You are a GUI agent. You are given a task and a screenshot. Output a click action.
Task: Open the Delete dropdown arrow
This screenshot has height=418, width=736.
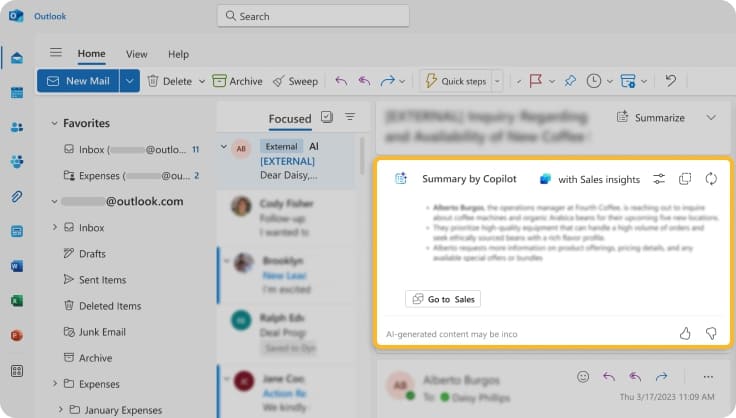click(202, 82)
